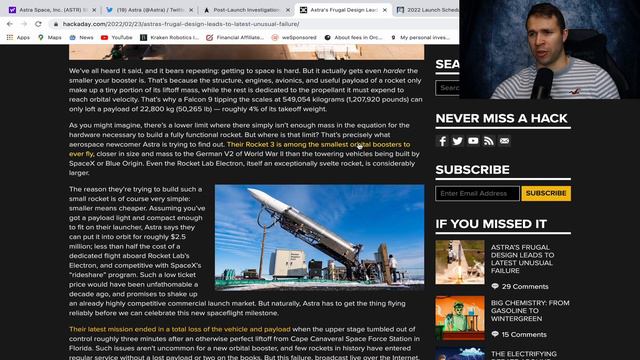Open Big Chemistry article thumbnail
The image size is (640, 360).
(x=460, y=318)
